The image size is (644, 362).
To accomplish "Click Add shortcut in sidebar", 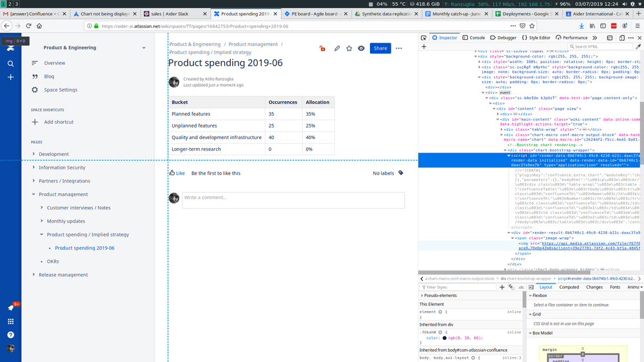I will click(59, 122).
